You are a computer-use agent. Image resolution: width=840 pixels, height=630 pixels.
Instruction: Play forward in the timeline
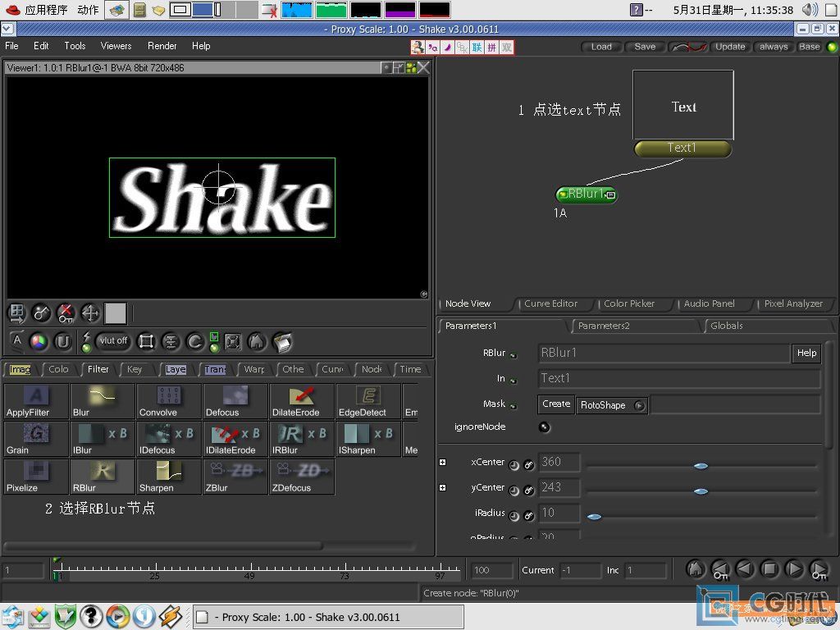pos(794,569)
